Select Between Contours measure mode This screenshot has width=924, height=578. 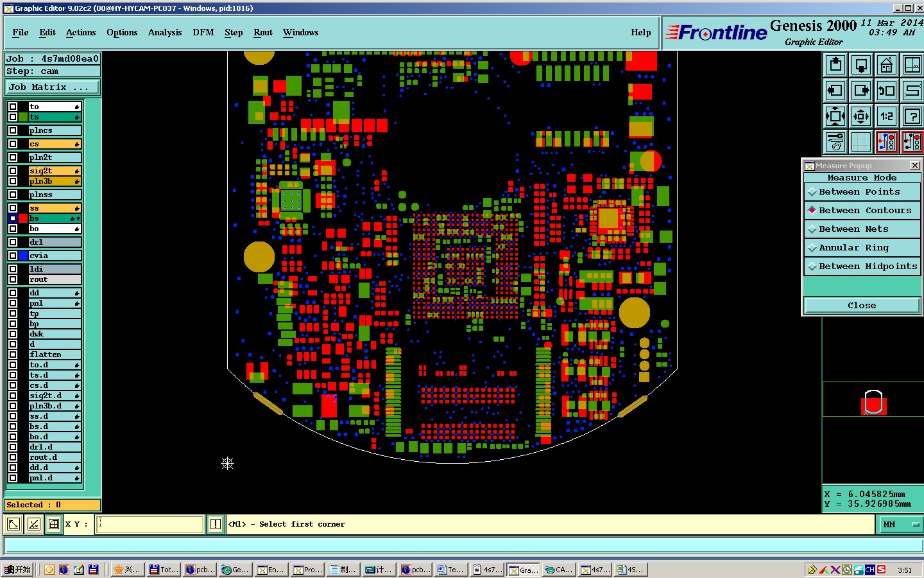point(862,211)
